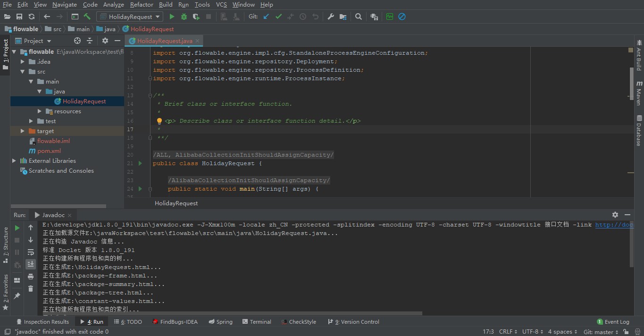
Task: Open HolidayRequest run configuration dropdown
Action: pyautogui.click(x=130, y=17)
